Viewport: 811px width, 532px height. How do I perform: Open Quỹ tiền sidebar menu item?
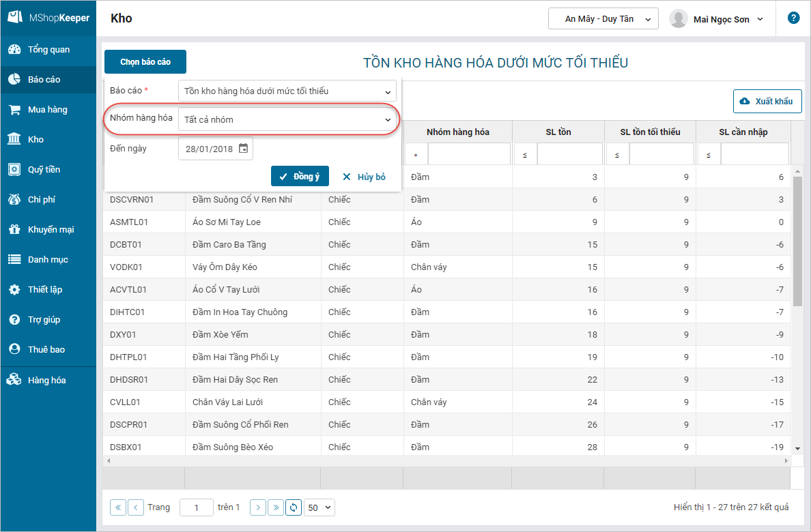(x=44, y=170)
